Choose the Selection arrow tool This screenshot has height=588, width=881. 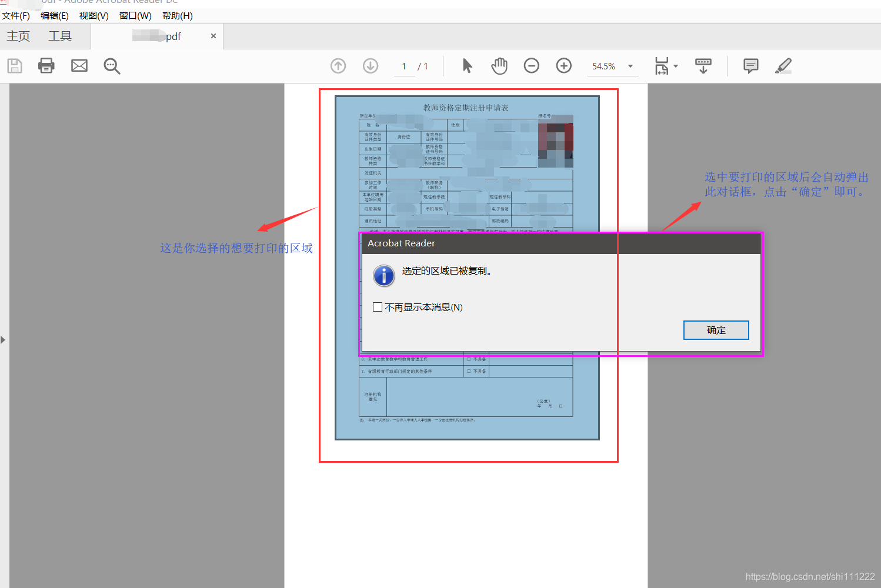point(468,66)
